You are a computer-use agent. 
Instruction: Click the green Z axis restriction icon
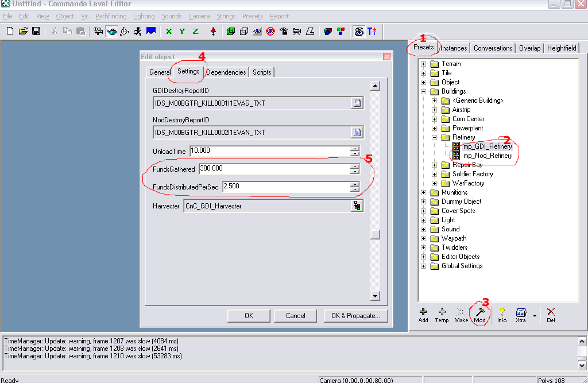click(x=195, y=31)
